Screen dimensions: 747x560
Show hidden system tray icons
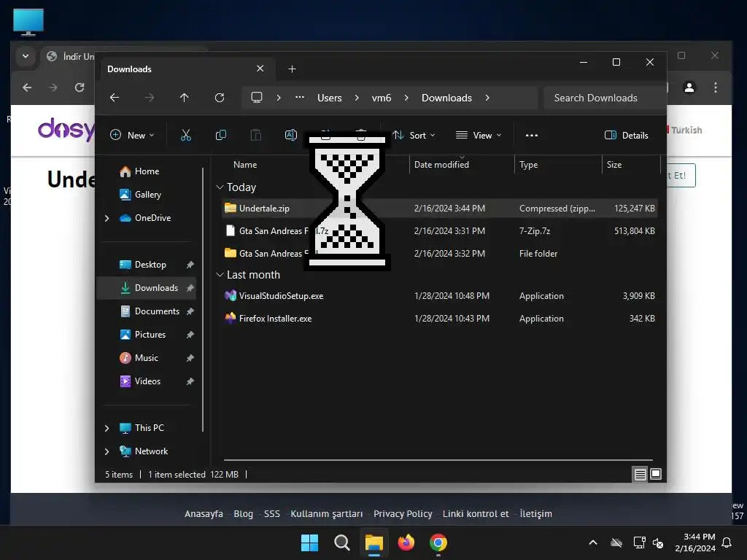593,542
